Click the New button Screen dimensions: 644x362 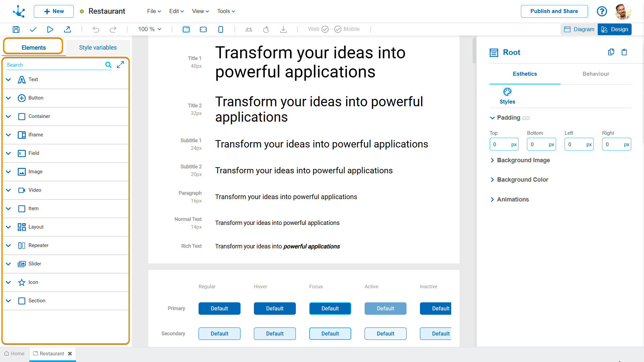click(x=54, y=11)
